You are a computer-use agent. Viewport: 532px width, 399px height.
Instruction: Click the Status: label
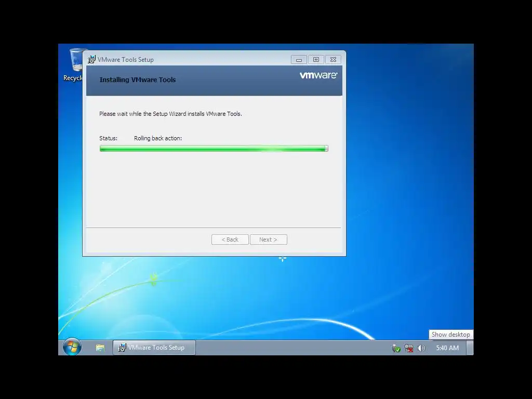click(108, 138)
